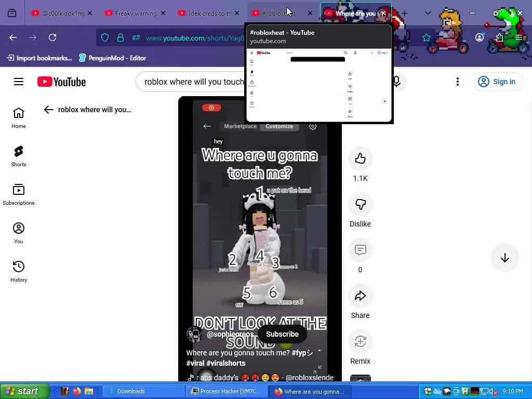532x399 pixels.
Task: Open Shorts from the sidebar
Action: 19,156
